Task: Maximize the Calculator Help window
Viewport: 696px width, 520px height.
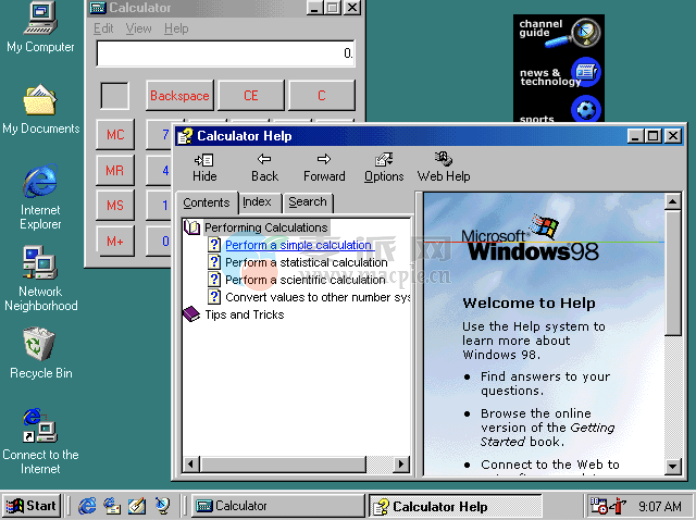Action: click(x=654, y=136)
